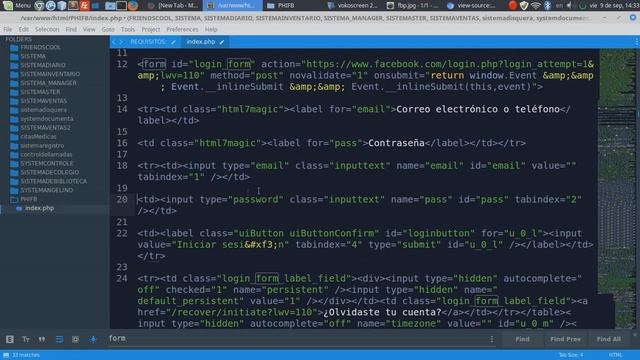Launch the terminal from the top panel

coord(121,5)
